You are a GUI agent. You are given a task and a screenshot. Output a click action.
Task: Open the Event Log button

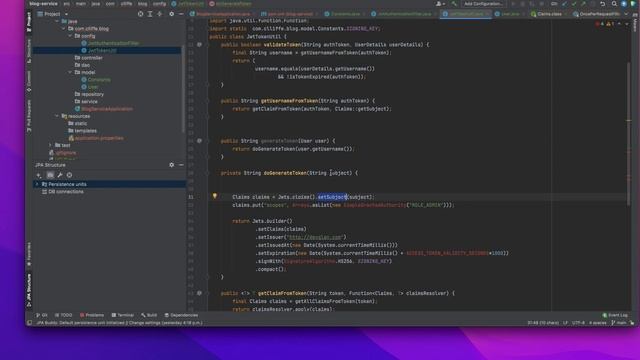click(615, 315)
